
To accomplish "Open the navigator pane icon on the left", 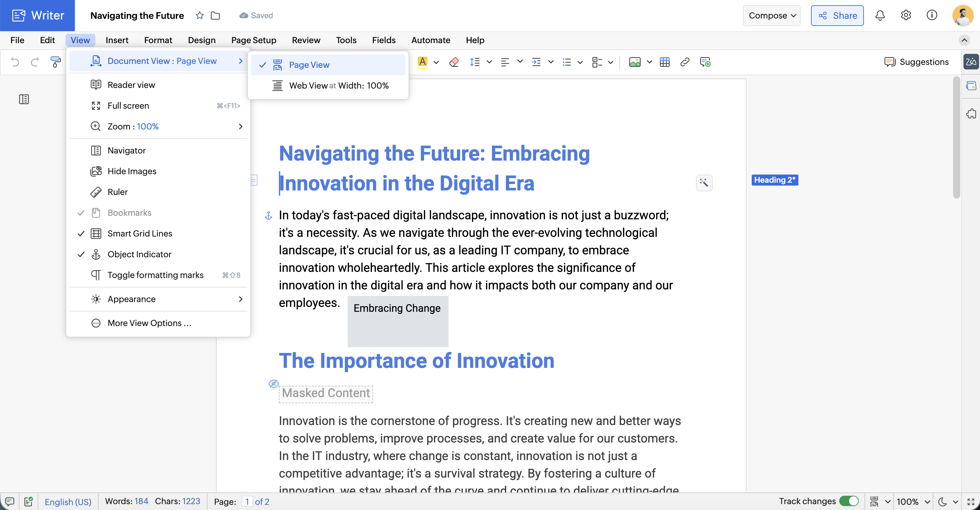I will click(24, 99).
